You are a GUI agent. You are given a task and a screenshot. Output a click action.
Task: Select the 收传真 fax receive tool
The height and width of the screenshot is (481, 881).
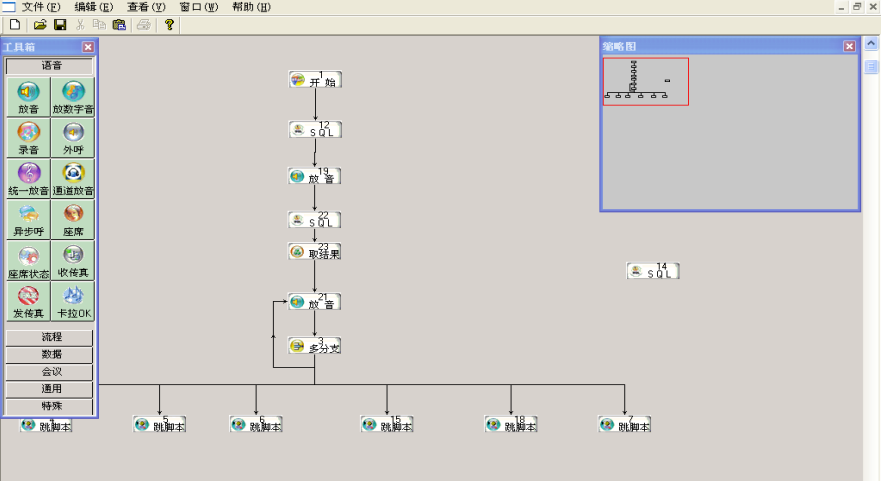(73, 261)
